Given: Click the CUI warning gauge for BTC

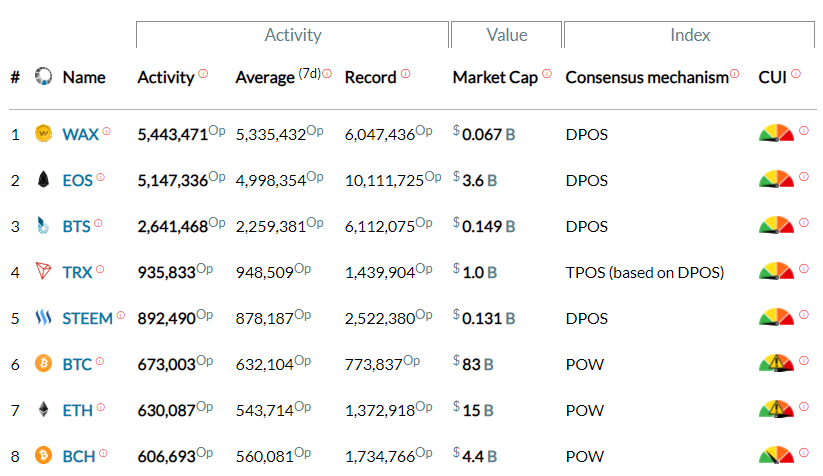Looking at the screenshot, I should coord(776,364).
